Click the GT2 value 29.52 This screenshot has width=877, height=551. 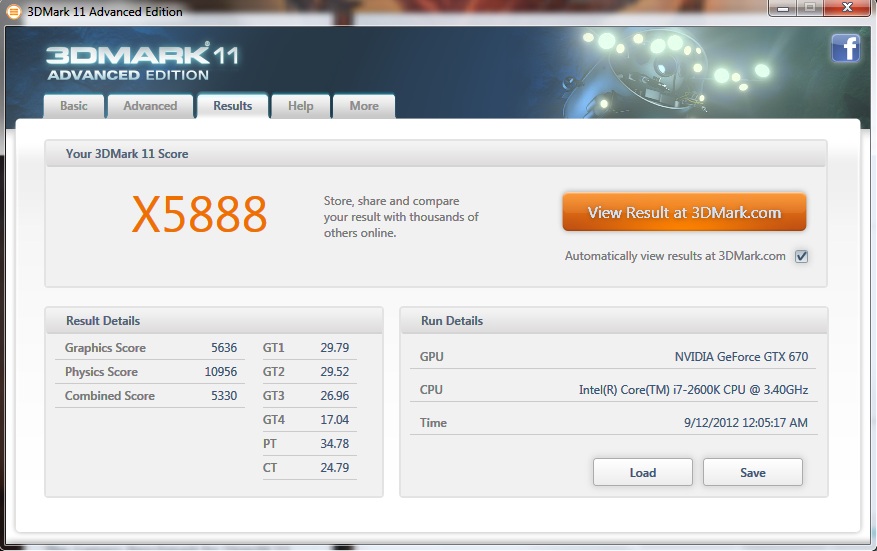click(334, 372)
